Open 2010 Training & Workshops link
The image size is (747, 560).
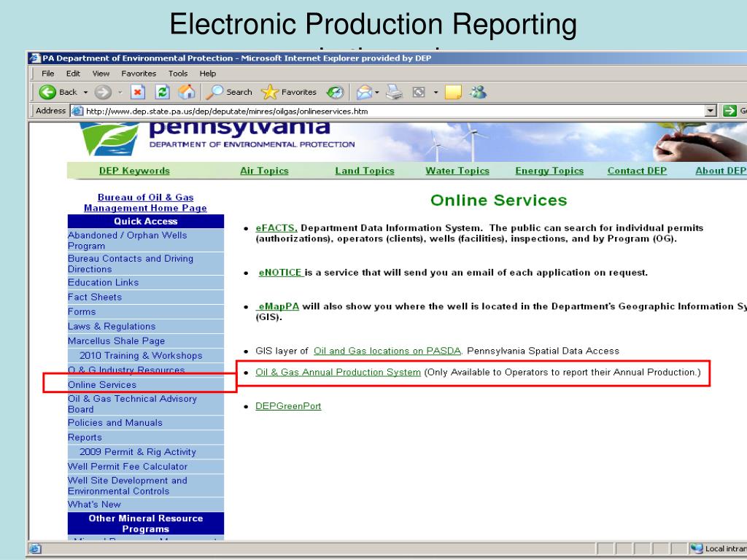(x=141, y=355)
